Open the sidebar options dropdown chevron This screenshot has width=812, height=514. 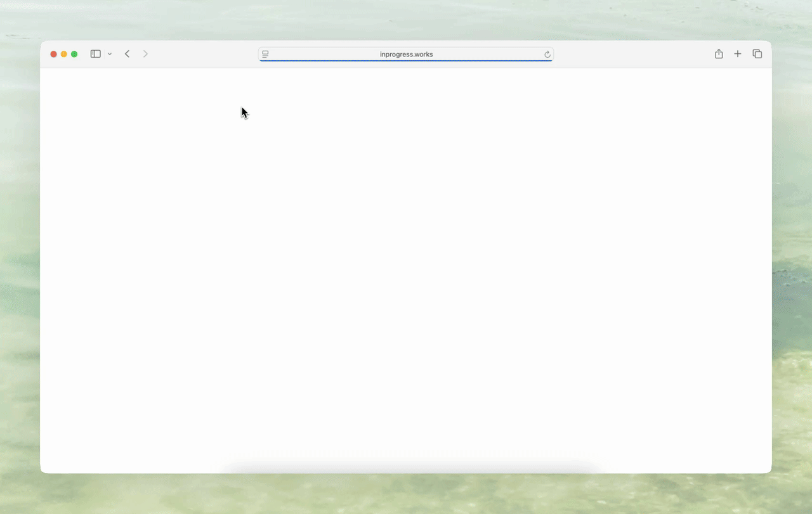[110, 55]
